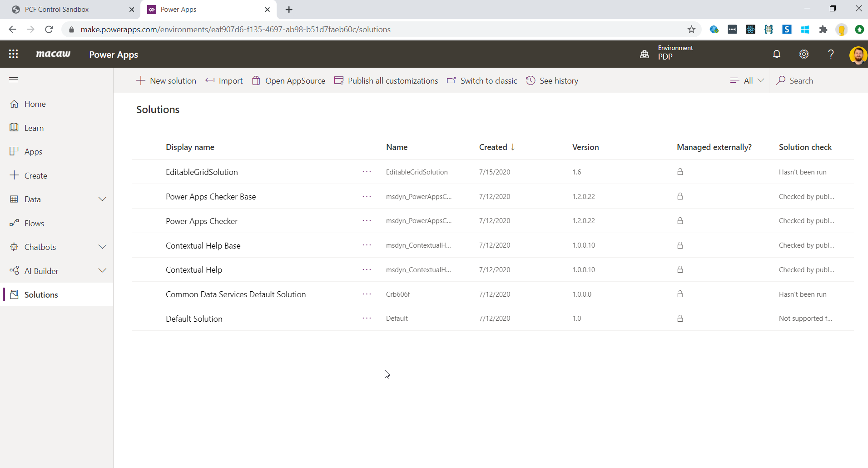Go back in browser
This screenshot has width=868, height=468.
click(x=12, y=30)
